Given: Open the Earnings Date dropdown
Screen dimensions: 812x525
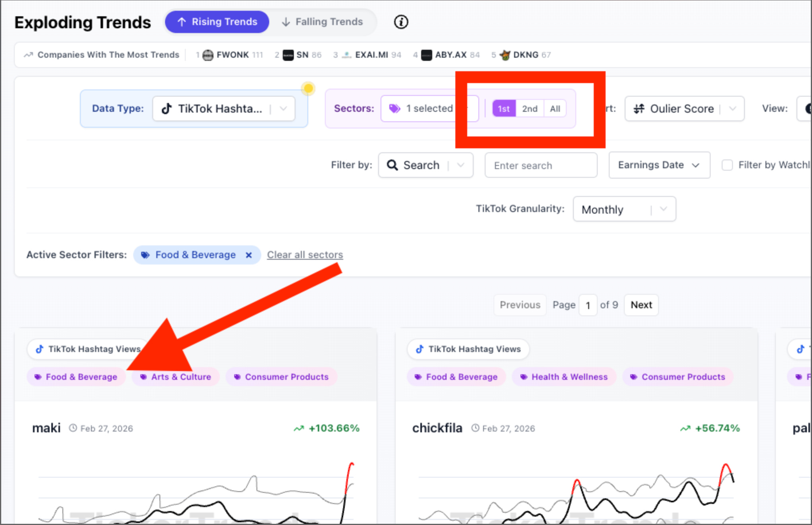Looking at the screenshot, I should [659, 165].
